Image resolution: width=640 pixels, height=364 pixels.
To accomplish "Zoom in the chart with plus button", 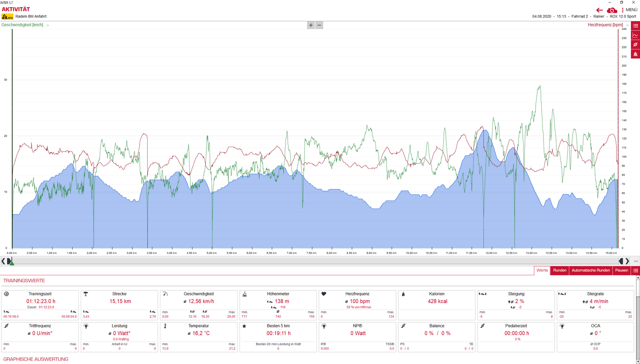I will point(311,25).
